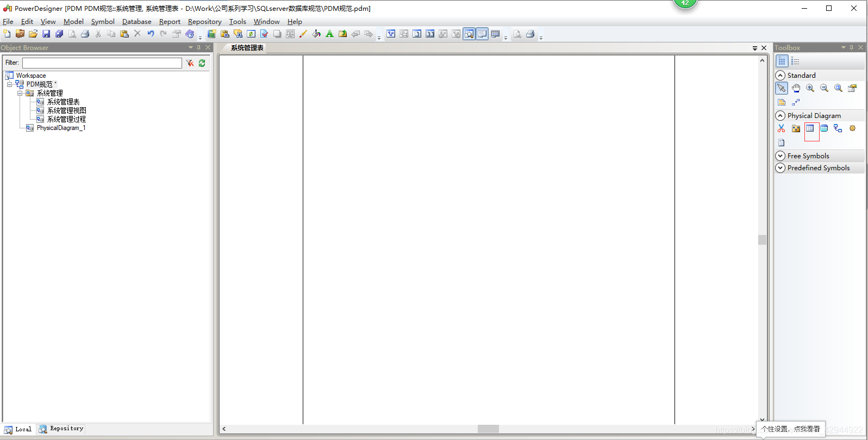Open the Object Browser options dropdown arrow
Image resolution: width=868 pixels, height=440 pixels.
(x=191, y=48)
